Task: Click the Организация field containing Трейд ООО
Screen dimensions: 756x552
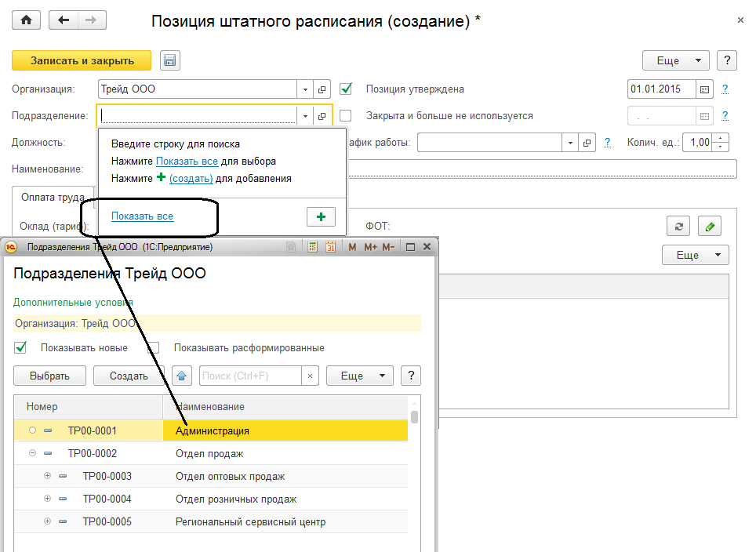Action: click(x=198, y=89)
